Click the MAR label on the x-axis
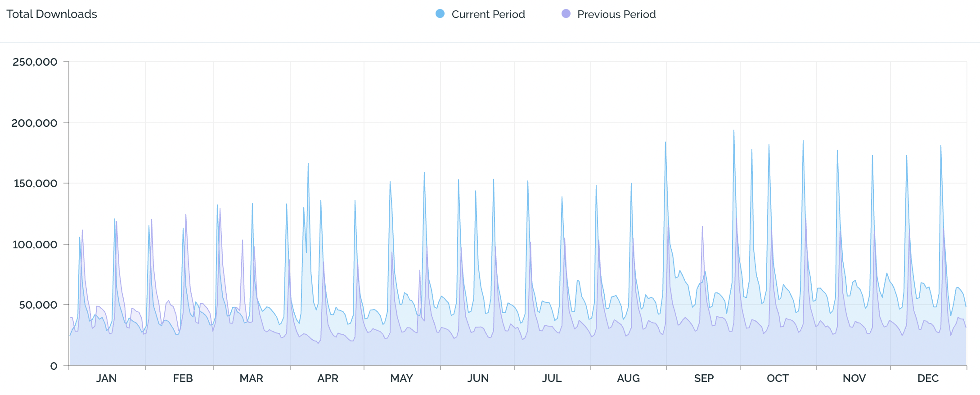980x395 pixels. 252,378
